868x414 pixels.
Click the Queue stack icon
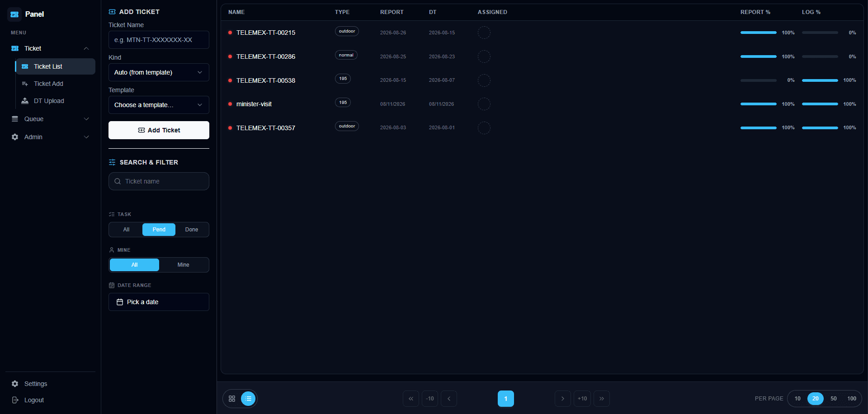pos(15,119)
